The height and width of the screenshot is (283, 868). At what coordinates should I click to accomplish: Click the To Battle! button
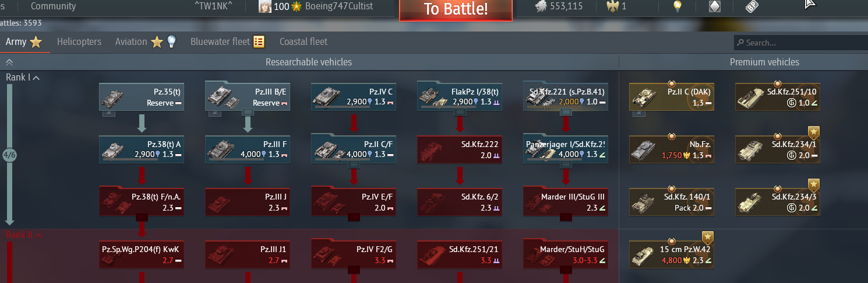(456, 9)
